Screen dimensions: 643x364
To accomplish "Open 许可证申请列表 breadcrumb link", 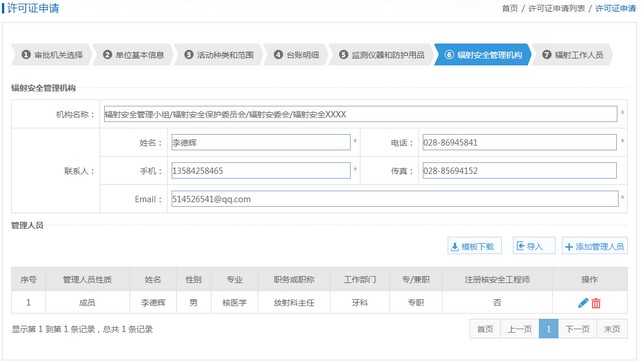I will coord(556,8).
